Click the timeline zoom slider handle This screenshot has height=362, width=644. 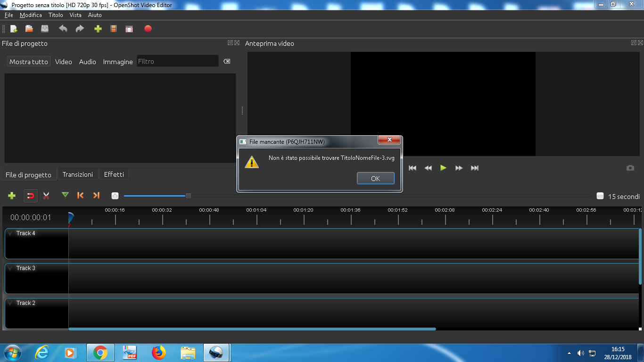[x=188, y=196]
